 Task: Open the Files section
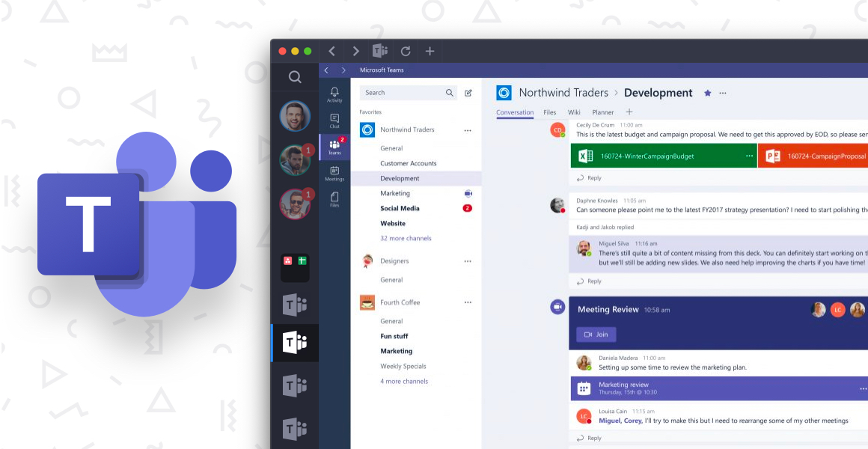[334, 200]
